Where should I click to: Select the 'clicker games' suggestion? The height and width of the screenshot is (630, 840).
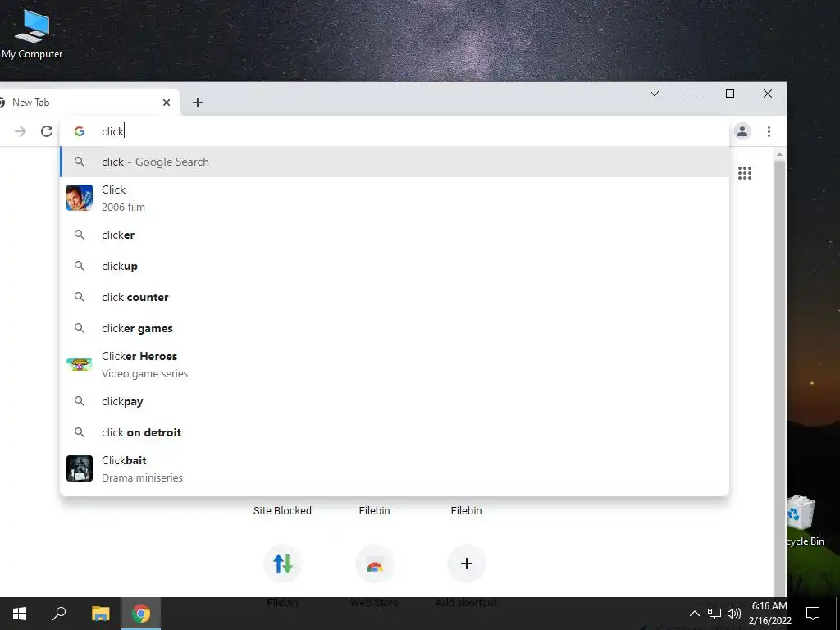pyautogui.click(x=395, y=328)
